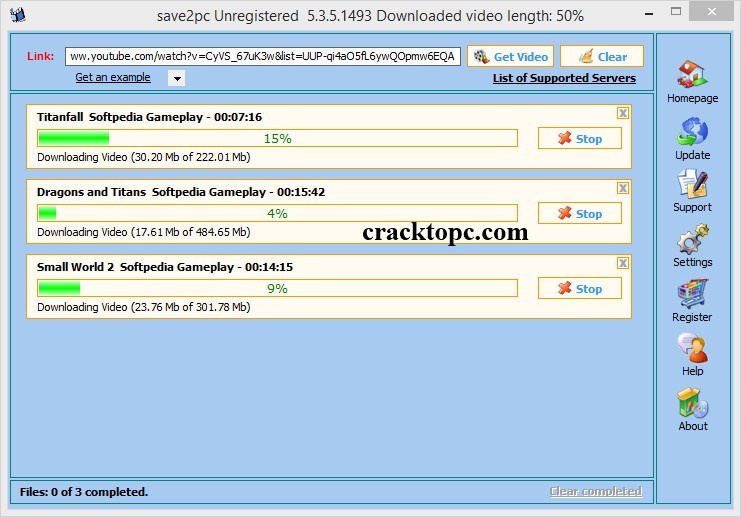The height and width of the screenshot is (517, 741).
Task: Click the Update label in sidebar
Action: tap(692, 155)
